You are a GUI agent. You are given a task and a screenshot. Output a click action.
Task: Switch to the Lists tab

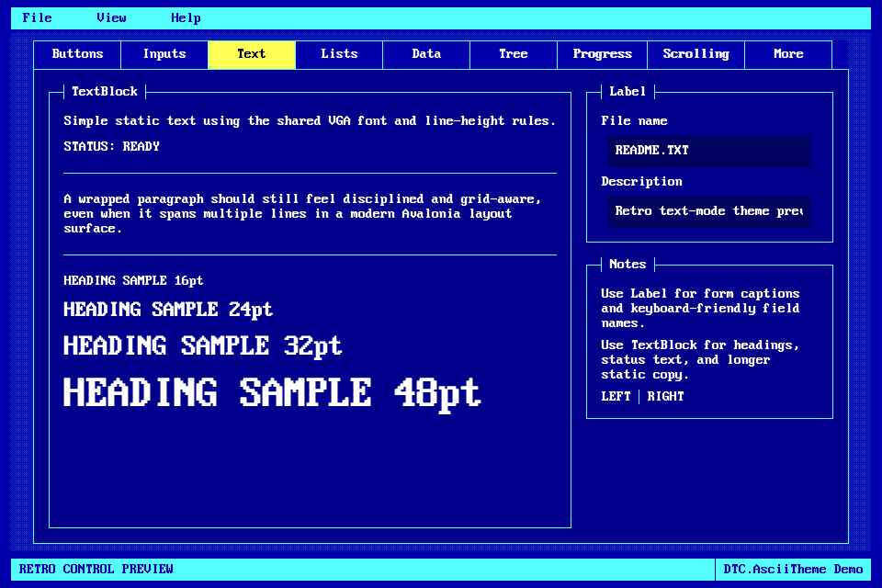coord(339,54)
